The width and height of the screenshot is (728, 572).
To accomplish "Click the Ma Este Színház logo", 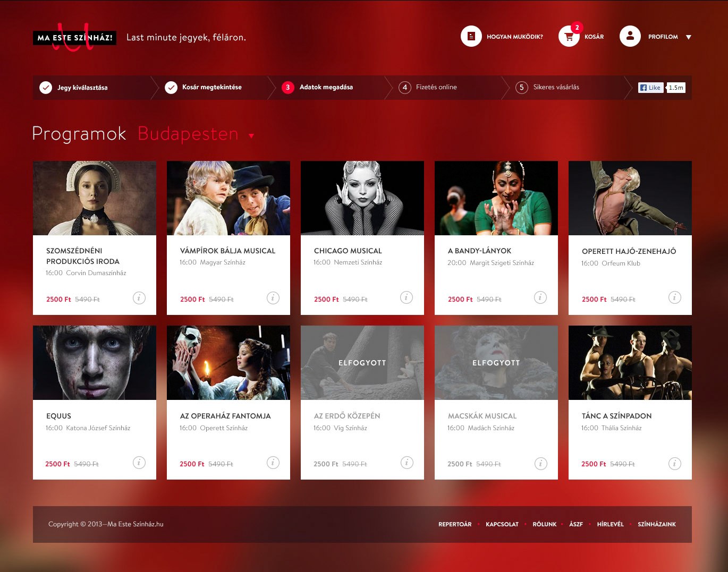I will pos(74,38).
